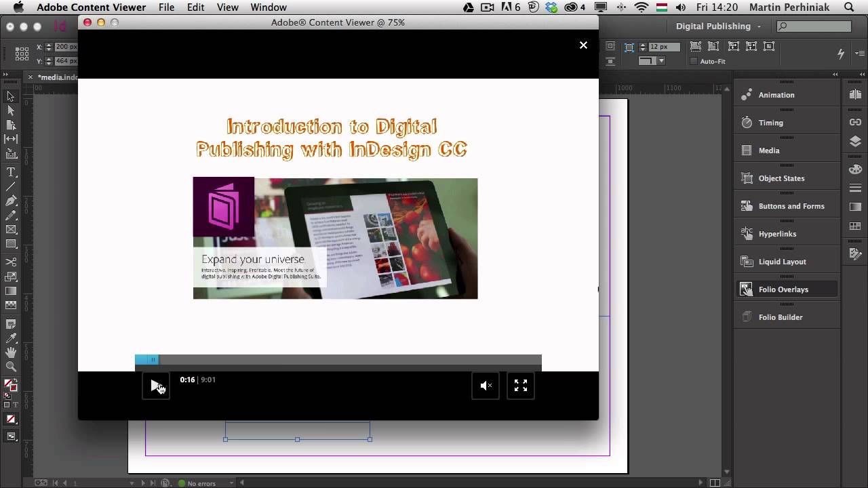Select the Rectangle tool
The width and height of the screenshot is (868, 488).
coord(11,243)
